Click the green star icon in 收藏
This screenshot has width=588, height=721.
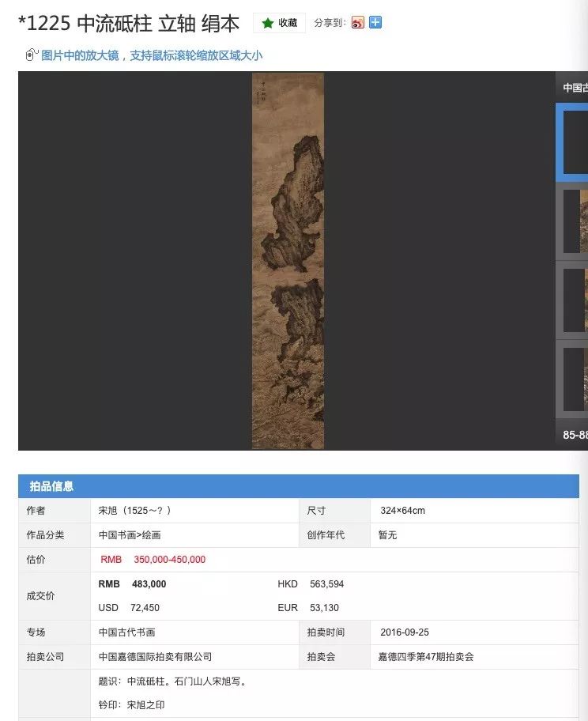click(268, 23)
